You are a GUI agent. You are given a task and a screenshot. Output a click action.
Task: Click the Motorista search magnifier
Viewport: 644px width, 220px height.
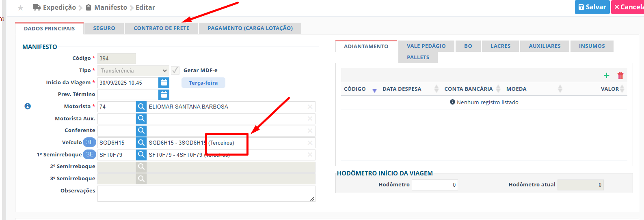tap(141, 107)
